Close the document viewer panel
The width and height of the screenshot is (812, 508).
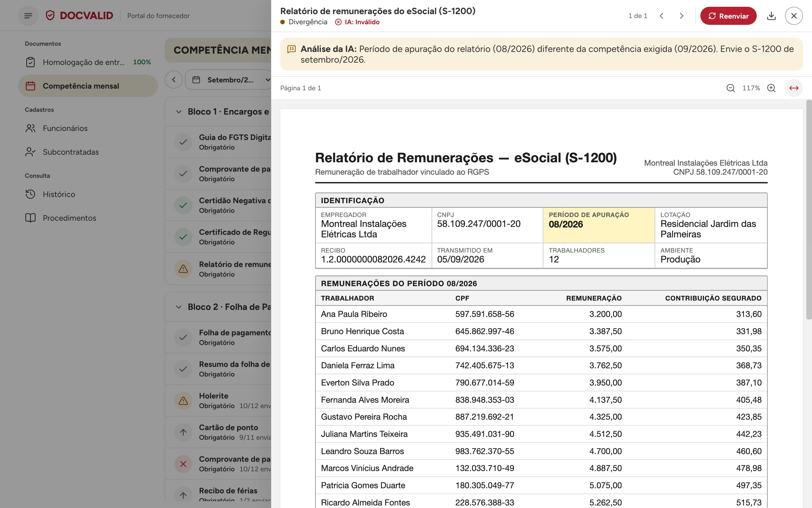pyautogui.click(x=794, y=16)
